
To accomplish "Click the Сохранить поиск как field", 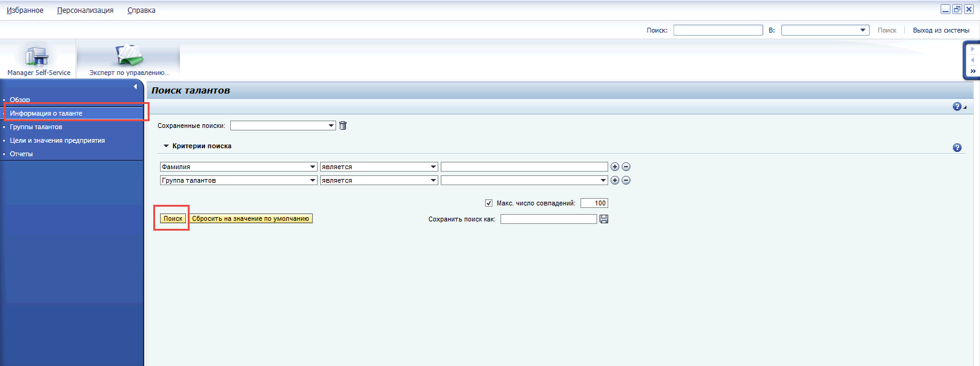I will point(548,219).
